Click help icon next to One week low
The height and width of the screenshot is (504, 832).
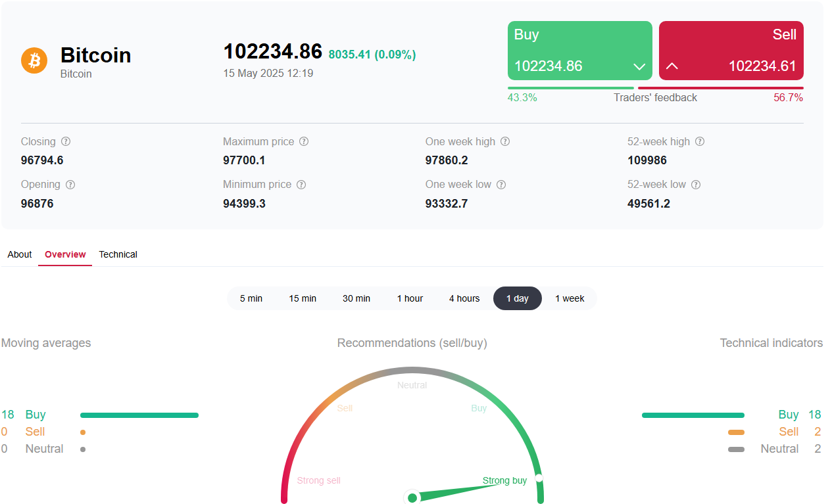pos(501,185)
